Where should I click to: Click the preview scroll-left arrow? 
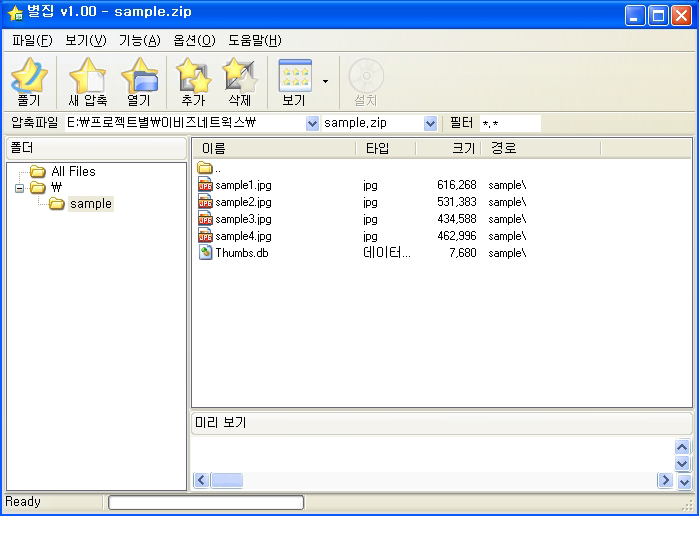pyautogui.click(x=201, y=480)
